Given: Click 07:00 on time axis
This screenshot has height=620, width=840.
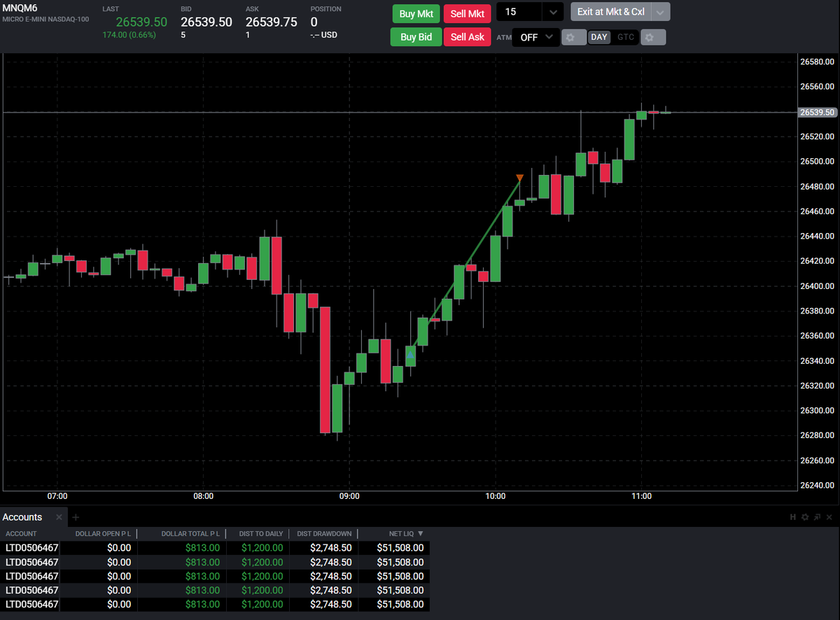Looking at the screenshot, I should tap(57, 496).
